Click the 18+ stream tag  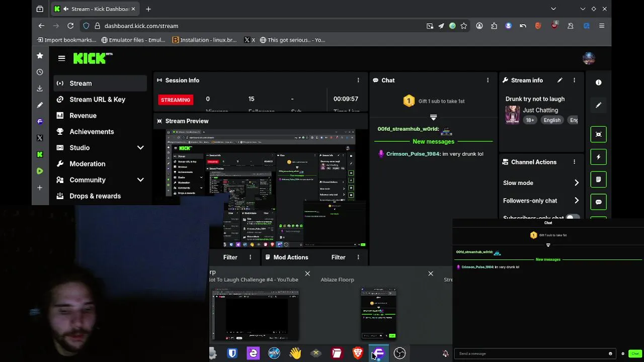click(x=530, y=120)
